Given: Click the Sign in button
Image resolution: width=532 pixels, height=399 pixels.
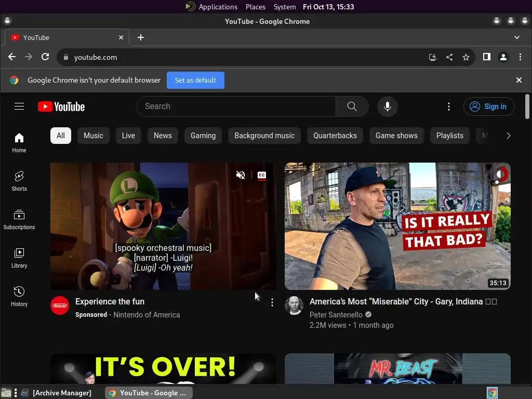Looking at the screenshot, I should click(489, 107).
